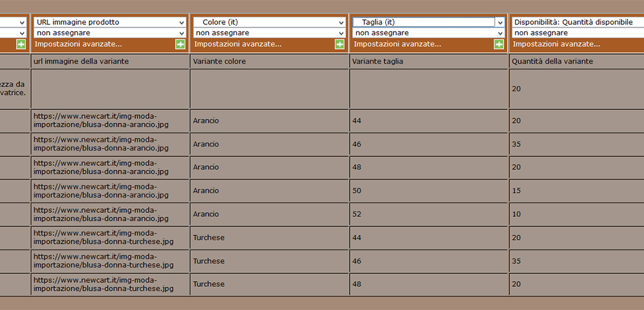
Task: Click green plus icon in Colore (it) column
Action: 339,44
